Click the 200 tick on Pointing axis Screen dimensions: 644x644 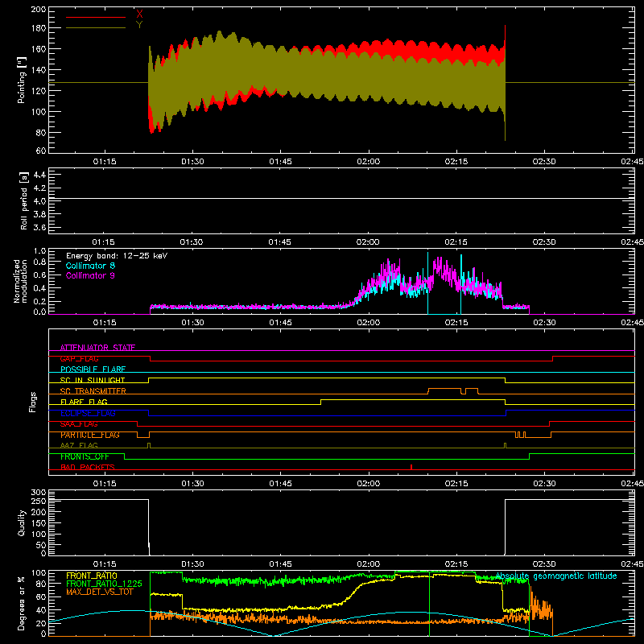click(x=39, y=9)
